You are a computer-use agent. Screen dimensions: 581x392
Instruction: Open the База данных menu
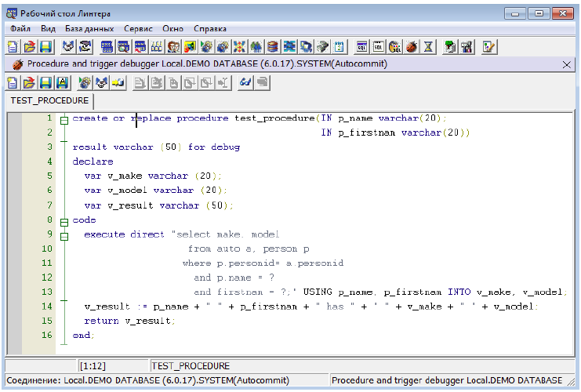(x=90, y=28)
